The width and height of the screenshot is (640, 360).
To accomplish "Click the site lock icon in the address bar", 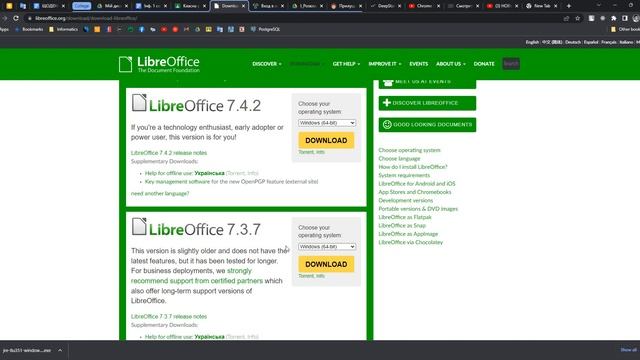I will pyautogui.click(x=29, y=18).
